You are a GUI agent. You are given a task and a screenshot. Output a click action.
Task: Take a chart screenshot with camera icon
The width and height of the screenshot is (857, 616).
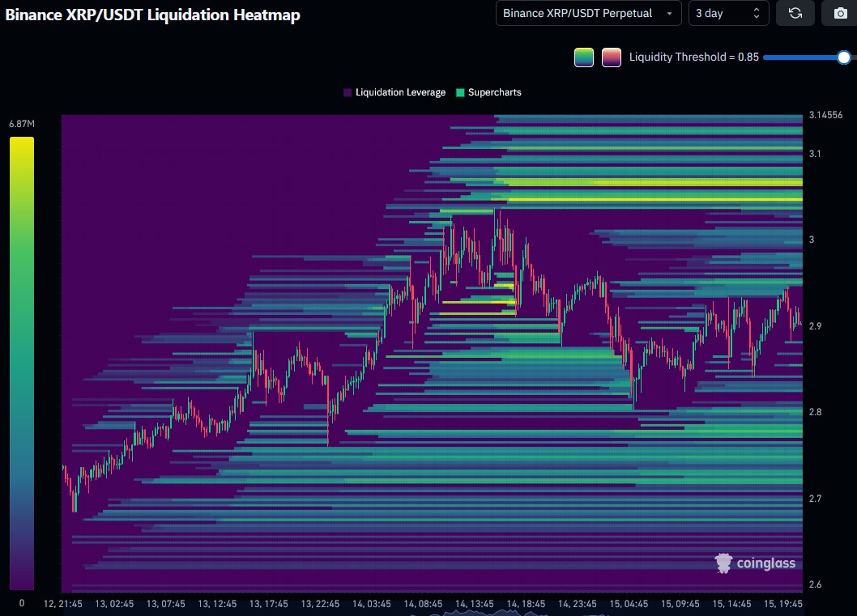(x=840, y=13)
